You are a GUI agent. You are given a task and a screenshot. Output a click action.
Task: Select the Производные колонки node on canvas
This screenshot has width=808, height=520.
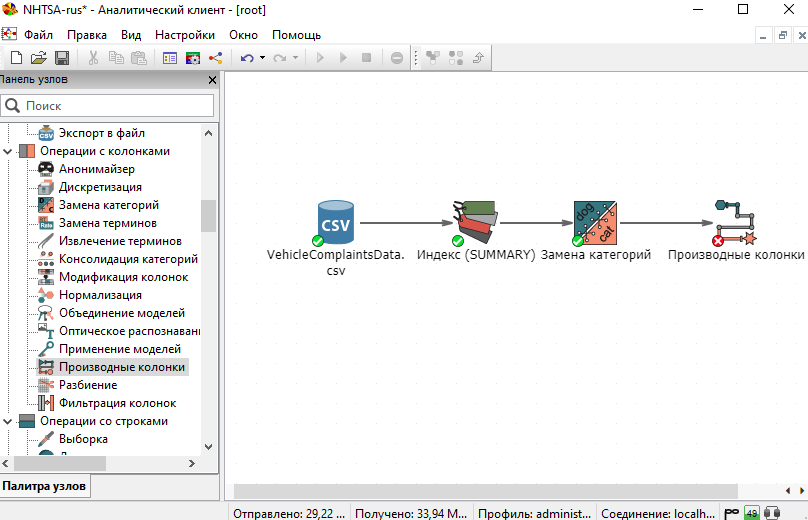click(735, 222)
